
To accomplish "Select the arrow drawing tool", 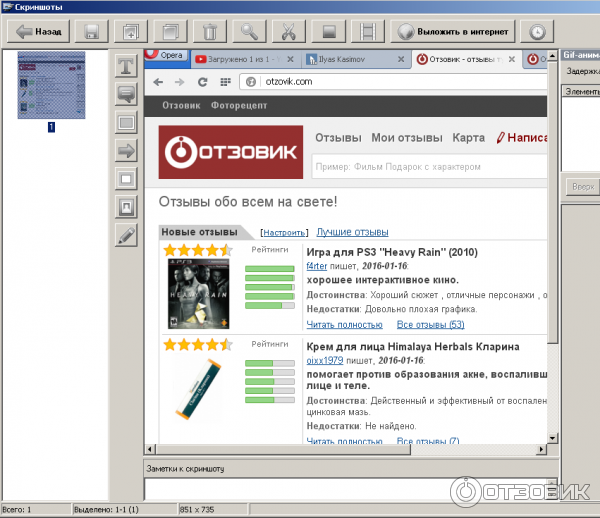I will [126, 151].
